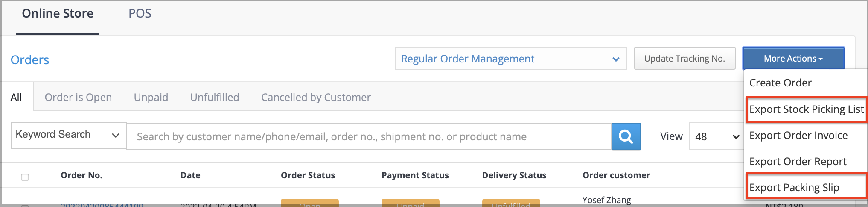
Task: Click into the order search field
Action: coord(369,137)
